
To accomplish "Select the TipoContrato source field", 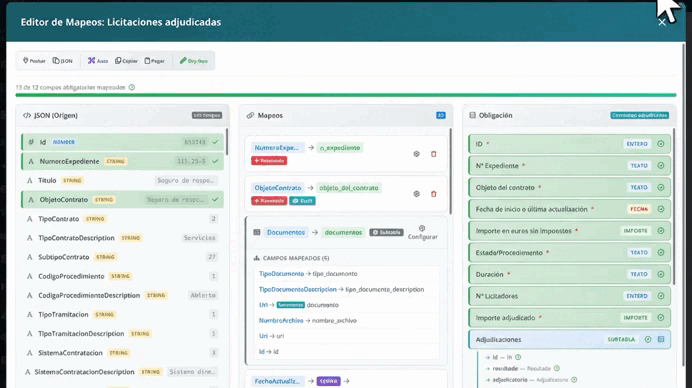I will [122, 219].
